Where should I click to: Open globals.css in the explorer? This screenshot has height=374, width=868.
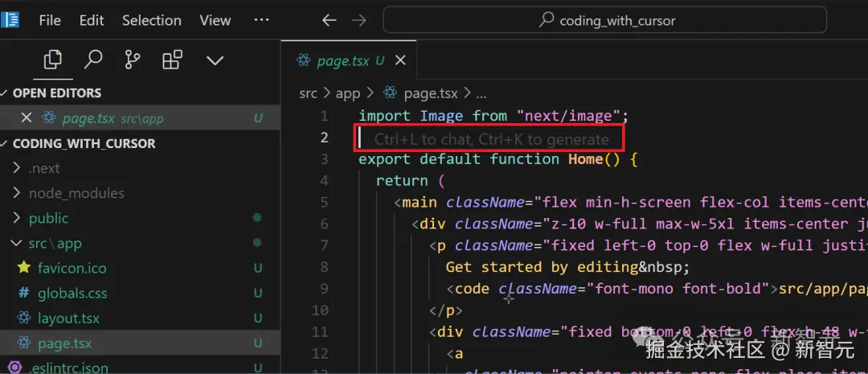(x=72, y=293)
